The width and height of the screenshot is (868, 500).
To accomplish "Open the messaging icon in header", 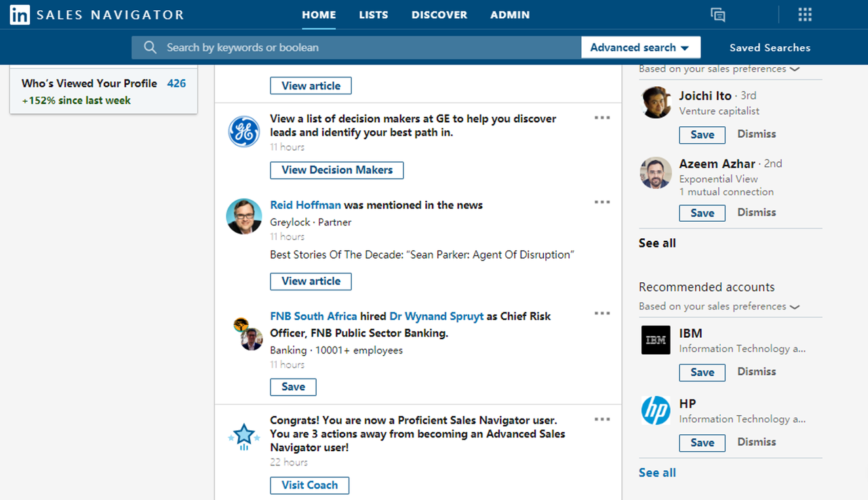I will 717,15.
